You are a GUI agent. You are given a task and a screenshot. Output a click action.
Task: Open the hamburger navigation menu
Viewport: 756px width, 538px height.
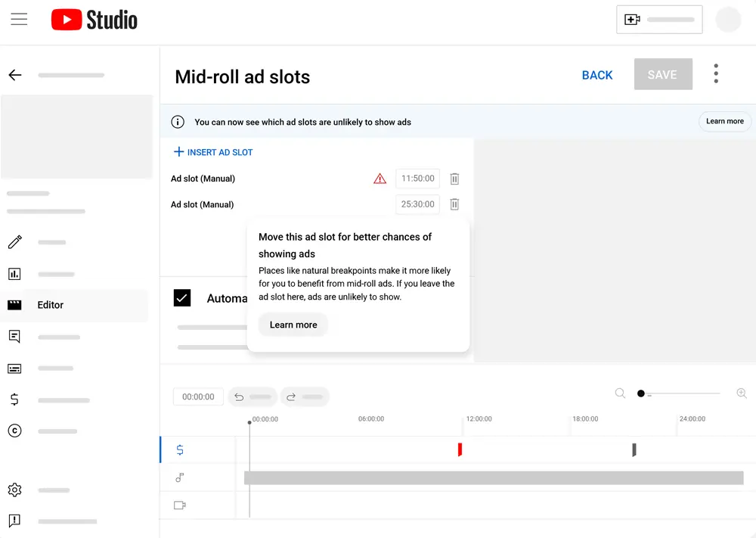(19, 20)
